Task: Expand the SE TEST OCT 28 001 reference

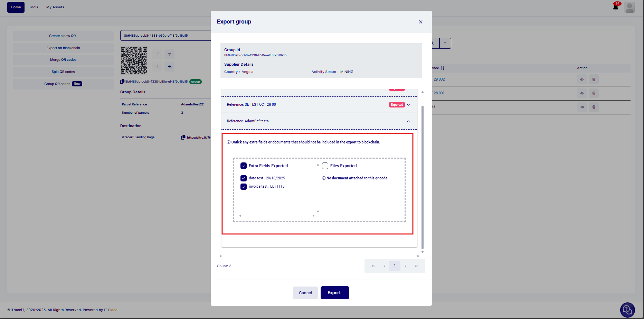Action: [x=408, y=105]
